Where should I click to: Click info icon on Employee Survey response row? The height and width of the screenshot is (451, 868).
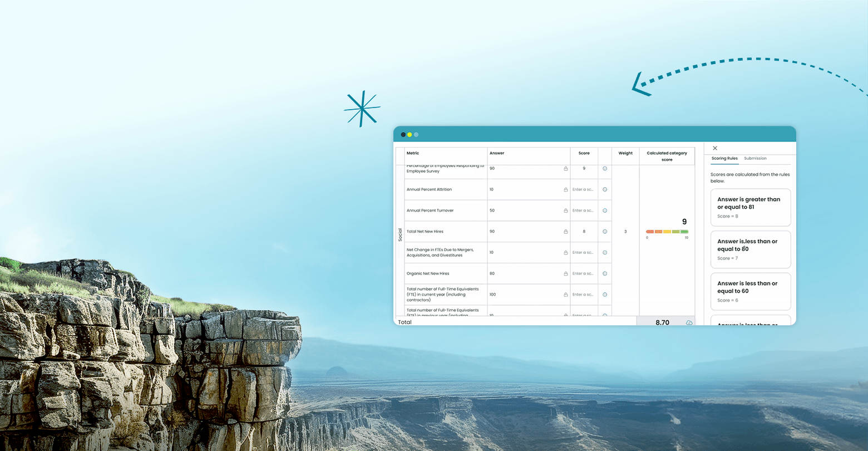(605, 168)
